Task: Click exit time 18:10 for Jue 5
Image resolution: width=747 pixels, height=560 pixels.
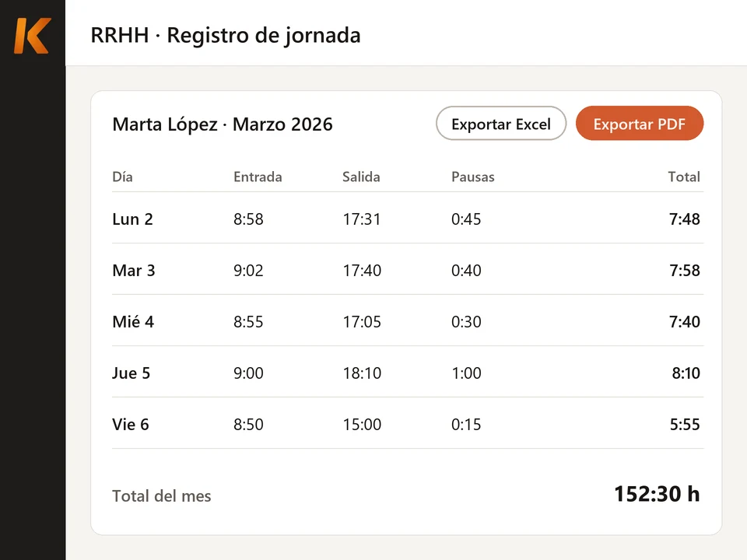Action: pyautogui.click(x=362, y=373)
